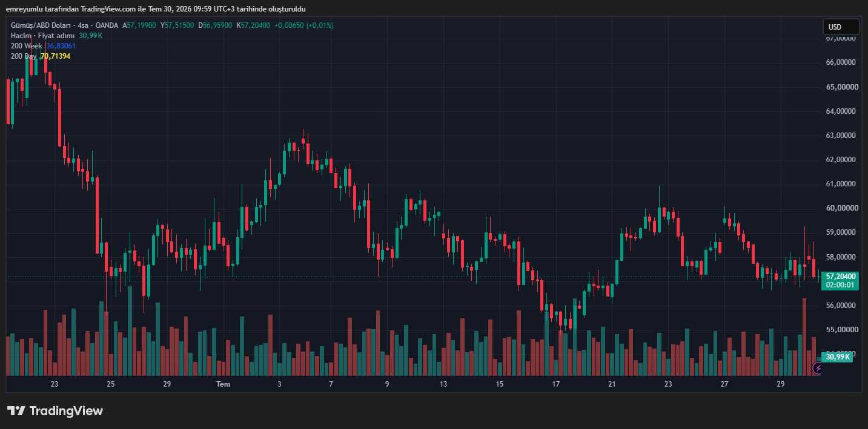Click the Tem month marker on time axis
Image resolution: width=868 pixels, height=429 pixels.
[224, 384]
